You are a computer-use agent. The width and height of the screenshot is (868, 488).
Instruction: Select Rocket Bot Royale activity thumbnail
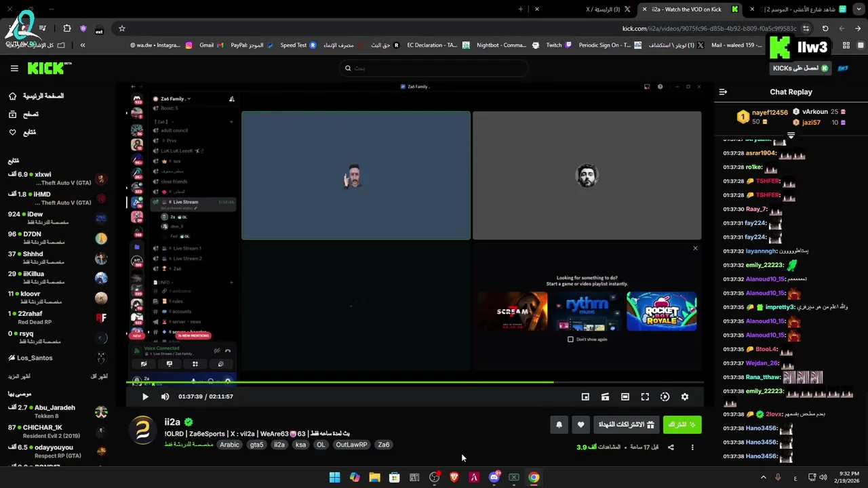(x=661, y=311)
